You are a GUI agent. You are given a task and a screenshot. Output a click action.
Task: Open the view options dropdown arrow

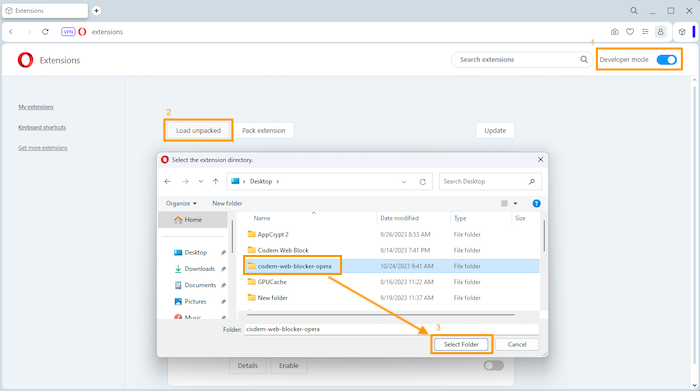[515, 204]
